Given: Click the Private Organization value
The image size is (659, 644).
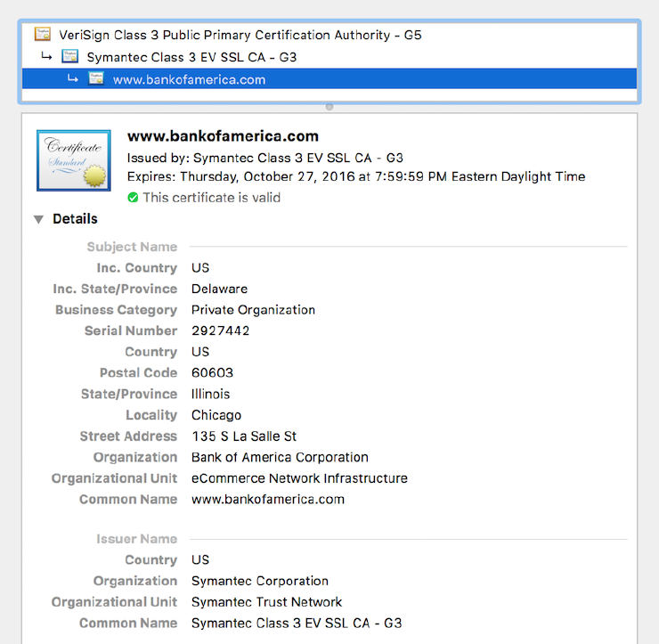Looking at the screenshot, I should pyautogui.click(x=253, y=310).
